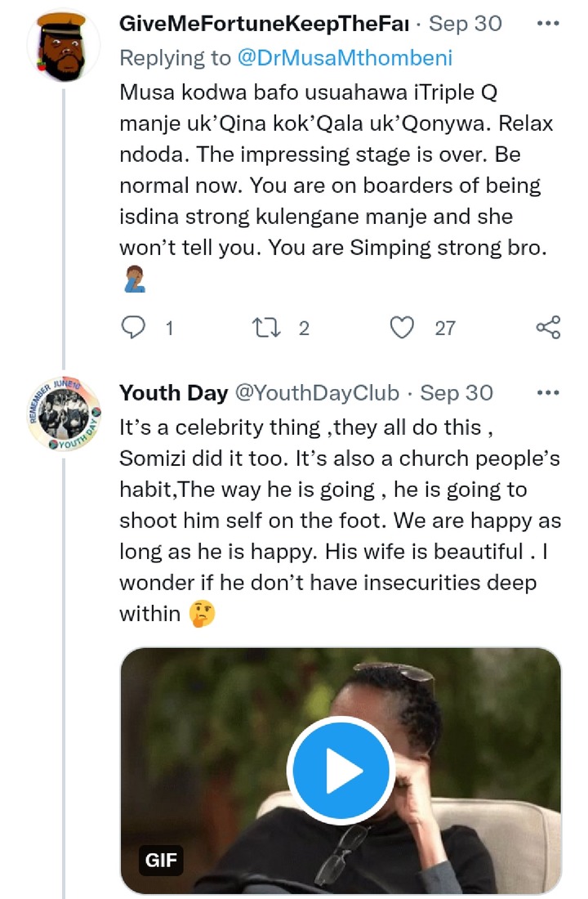This screenshot has height=899, width=588.
Task: Like the tweet with 27 likes
Action: click(402, 328)
